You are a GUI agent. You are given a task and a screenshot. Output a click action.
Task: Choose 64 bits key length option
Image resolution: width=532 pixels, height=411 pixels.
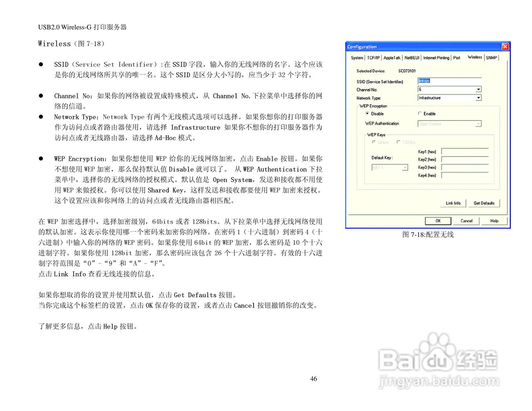click(x=374, y=142)
